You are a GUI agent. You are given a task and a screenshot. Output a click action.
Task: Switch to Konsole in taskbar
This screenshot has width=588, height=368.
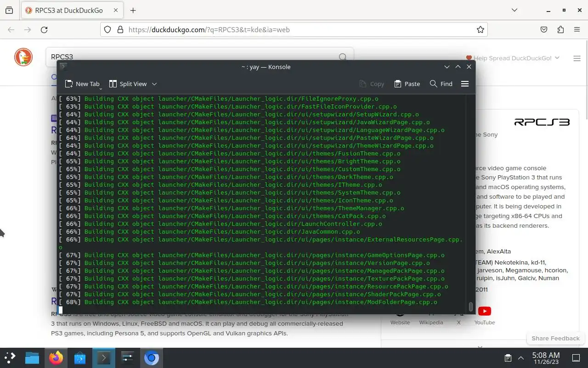click(x=104, y=358)
